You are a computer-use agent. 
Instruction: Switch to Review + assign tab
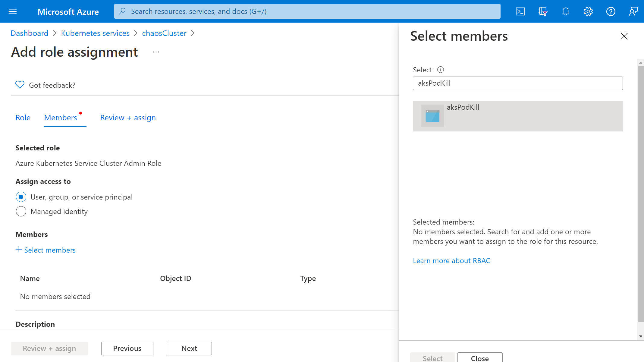(x=127, y=118)
